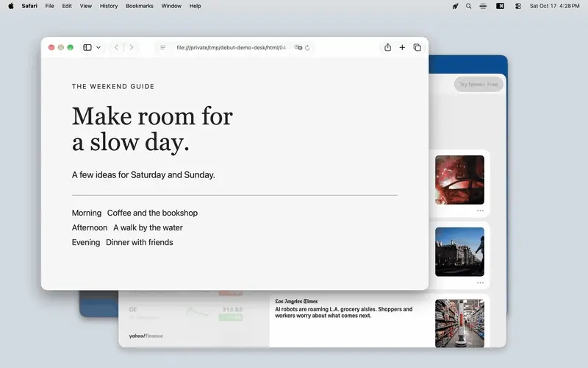The image size is (588, 368).
Task: Zoom Safari window with green button
Action: pyautogui.click(x=70, y=47)
